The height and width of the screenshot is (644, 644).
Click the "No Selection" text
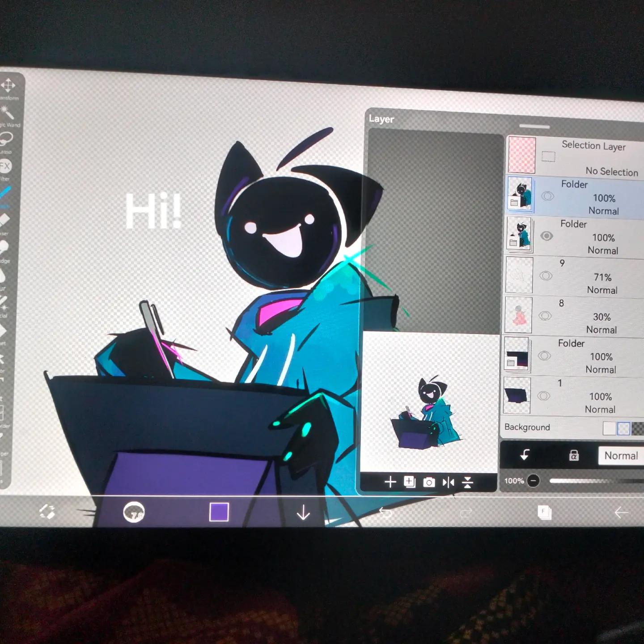612,171
